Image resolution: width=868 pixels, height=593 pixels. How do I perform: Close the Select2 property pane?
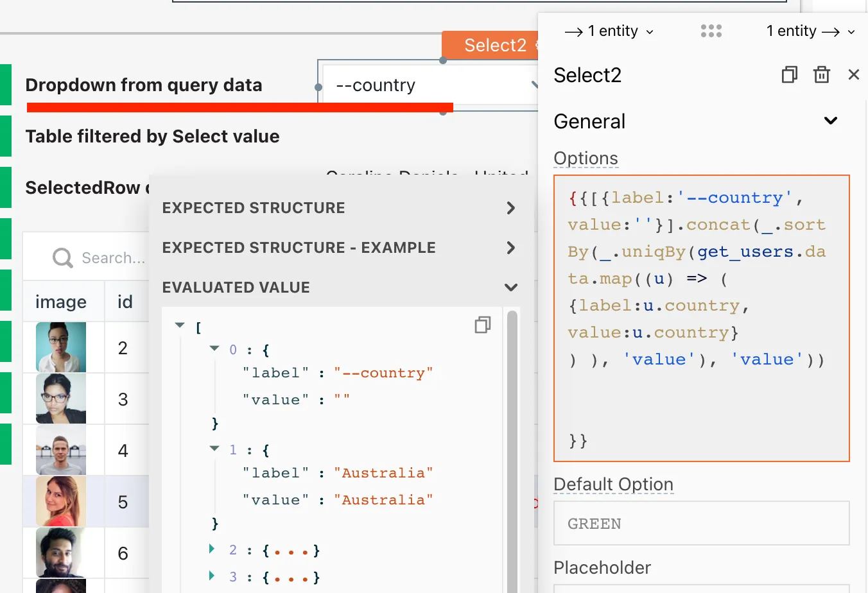853,75
